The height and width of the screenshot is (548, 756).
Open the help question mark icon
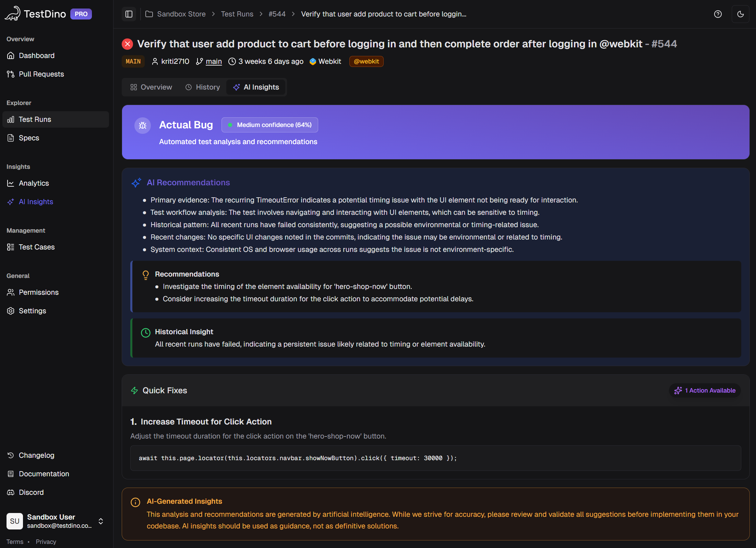718,14
